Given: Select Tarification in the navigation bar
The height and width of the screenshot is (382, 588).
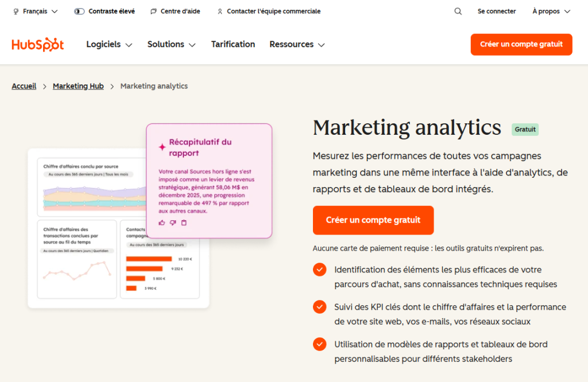Looking at the screenshot, I should coord(233,44).
